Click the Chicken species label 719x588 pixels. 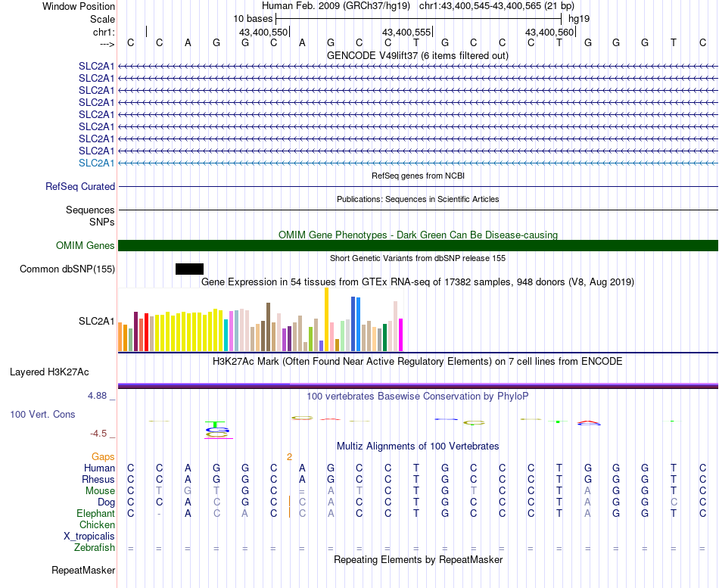point(97,524)
